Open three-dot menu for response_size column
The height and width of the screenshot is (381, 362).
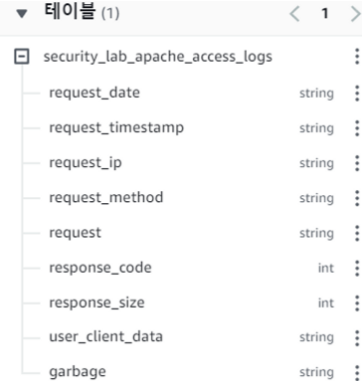tap(357, 303)
